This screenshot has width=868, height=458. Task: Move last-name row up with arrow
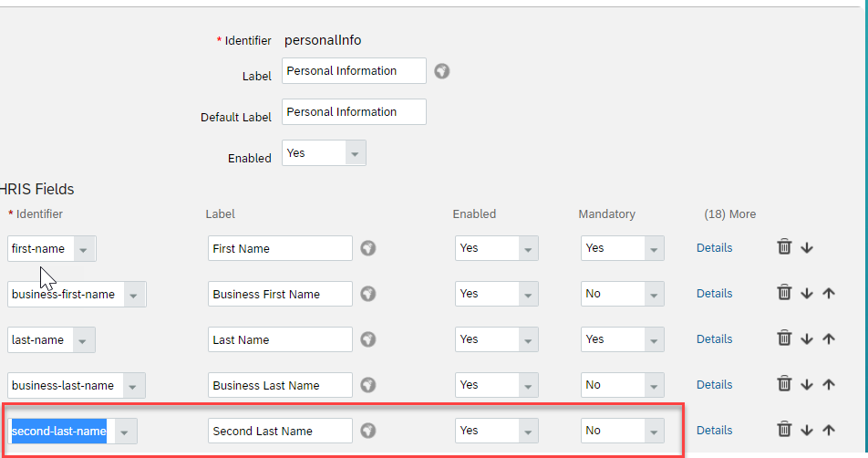[x=829, y=338]
